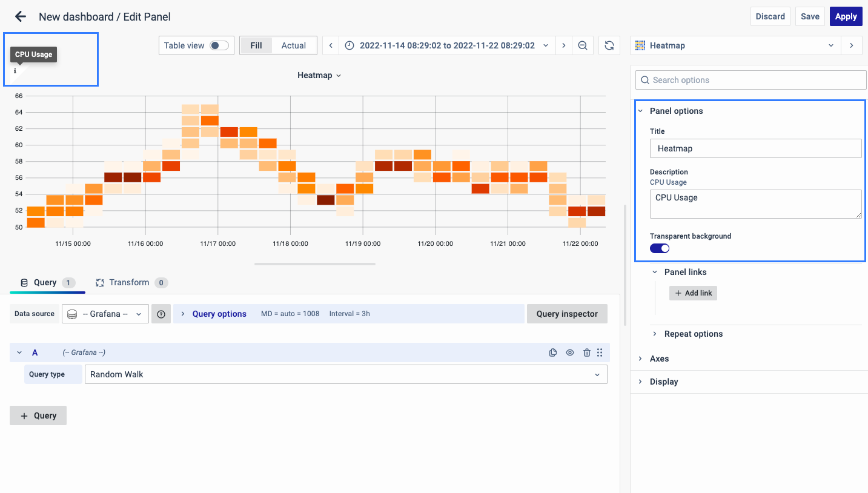This screenshot has height=493, width=868.
Task: Select the Actual display mode
Action: tap(294, 45)
